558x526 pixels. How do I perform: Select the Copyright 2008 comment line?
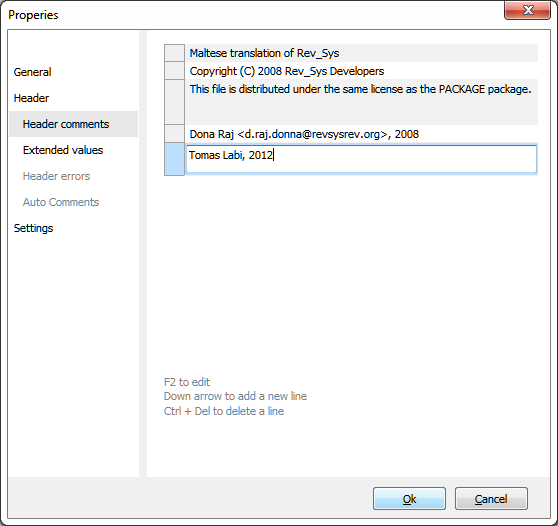361,71
